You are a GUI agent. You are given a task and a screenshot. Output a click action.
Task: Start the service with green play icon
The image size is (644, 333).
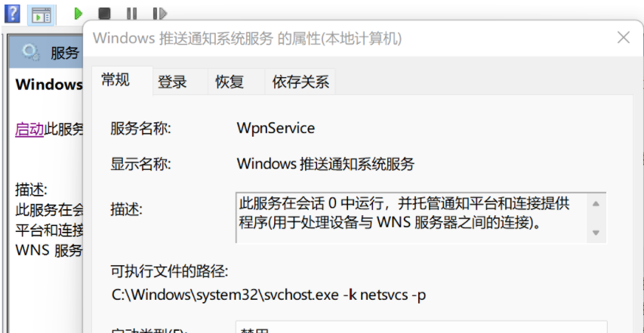coord(78,14)
